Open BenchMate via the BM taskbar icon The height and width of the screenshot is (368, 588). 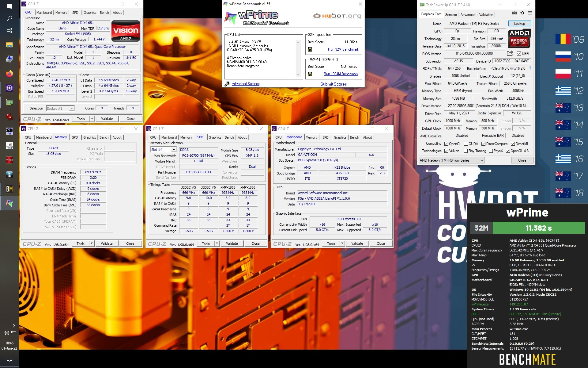(9, 189)
